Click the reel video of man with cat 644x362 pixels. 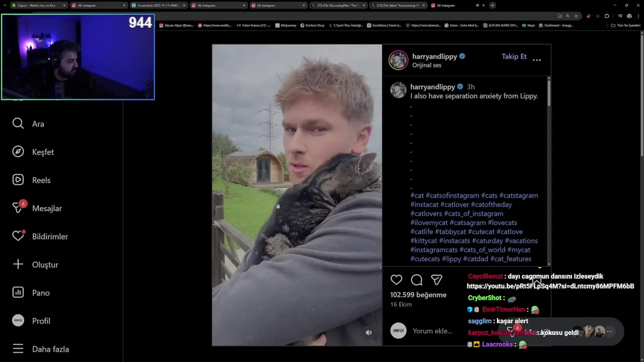click(x=297, y=195)
